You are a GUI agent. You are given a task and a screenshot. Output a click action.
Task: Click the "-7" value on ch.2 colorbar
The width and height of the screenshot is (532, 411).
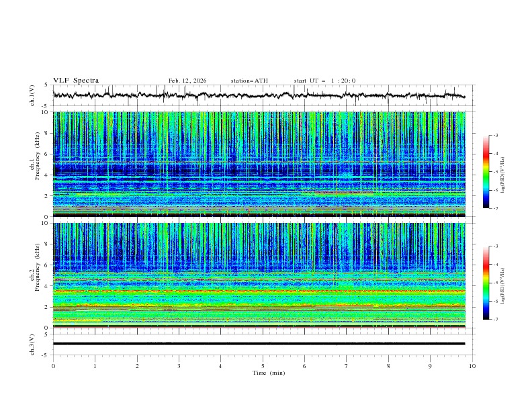point(496,320)
